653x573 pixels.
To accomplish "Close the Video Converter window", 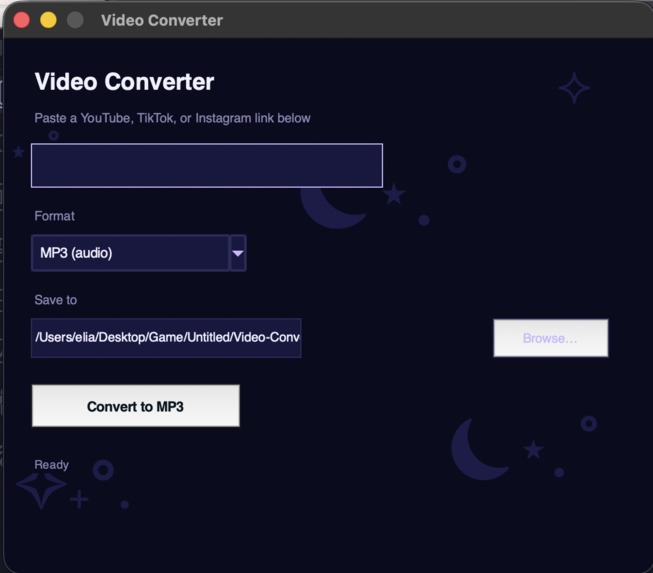I will tap(22, 20).
